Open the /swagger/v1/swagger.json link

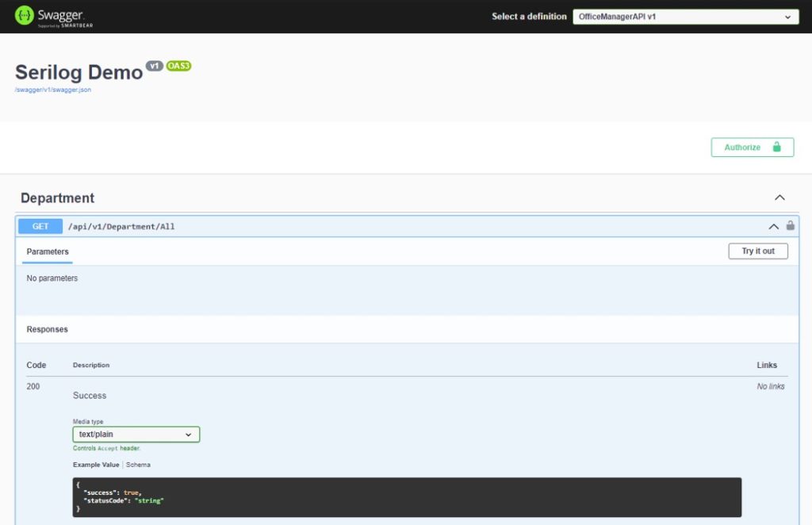pos(53,90)
